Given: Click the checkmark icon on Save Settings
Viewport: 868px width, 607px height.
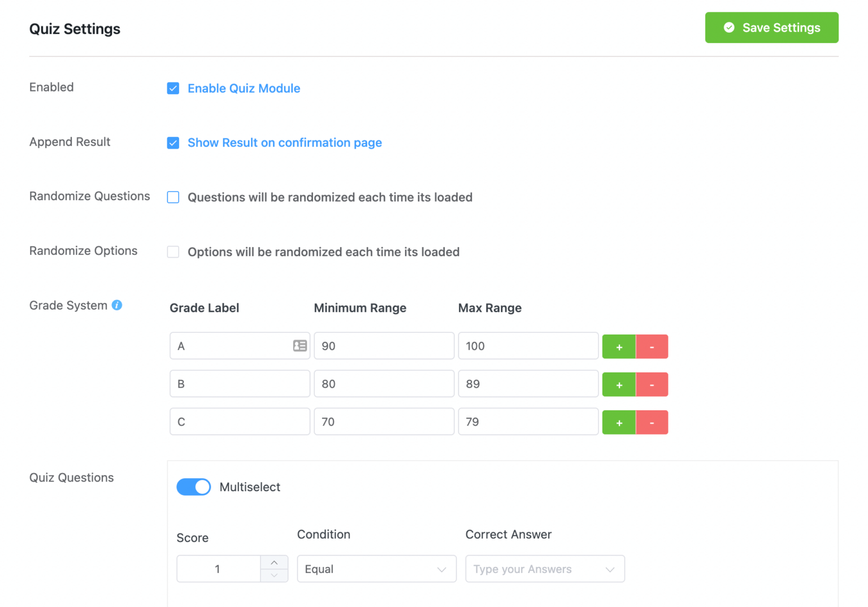Looking at the screenshot, I should tap(729, 27).
